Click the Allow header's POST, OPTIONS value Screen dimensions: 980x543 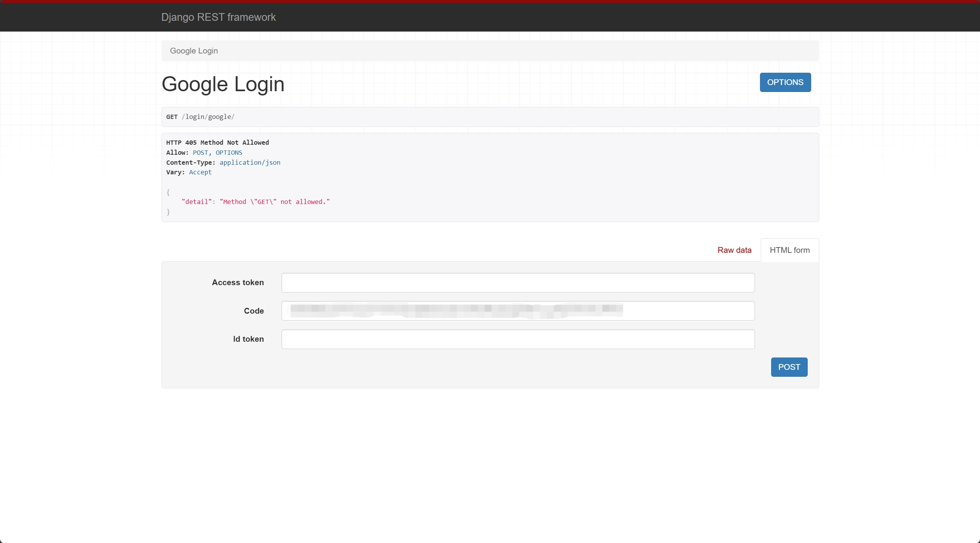point(217,153)
